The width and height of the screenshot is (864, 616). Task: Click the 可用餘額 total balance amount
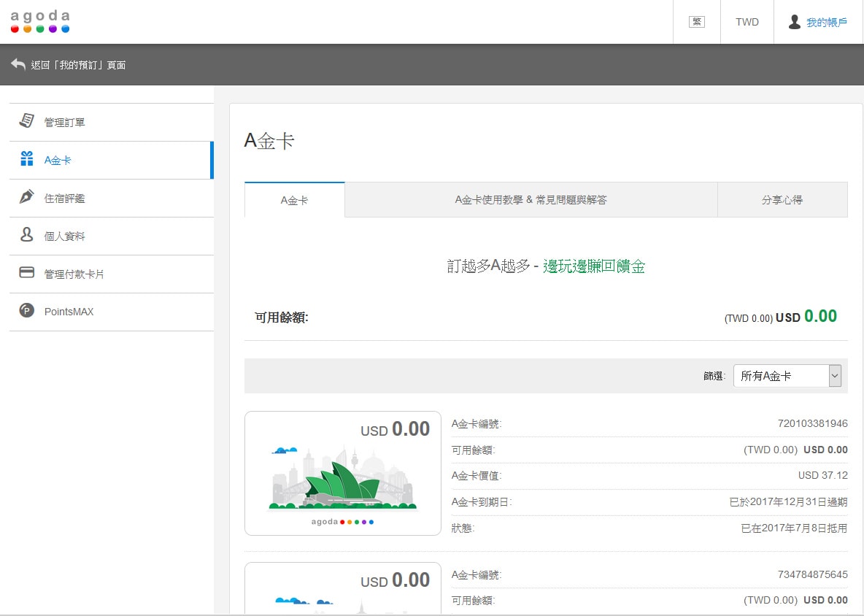tap(780, 317)
